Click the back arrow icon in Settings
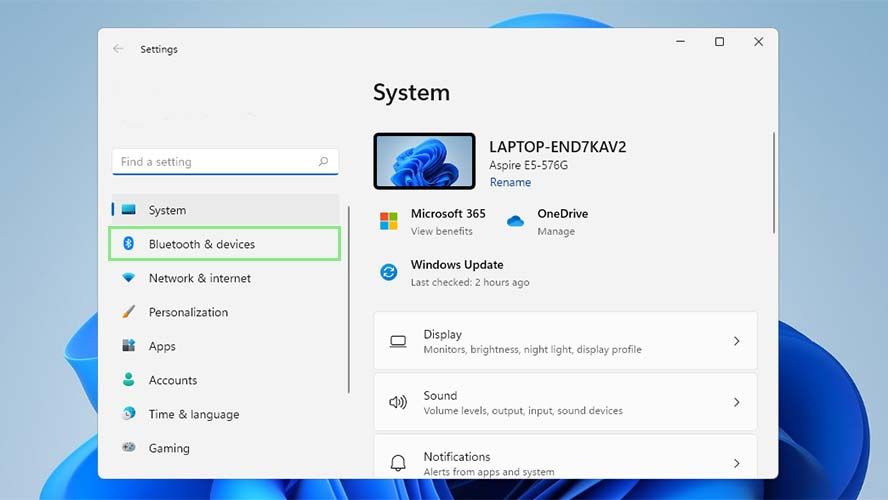The width and height of the screenshot is (888, 500). (x=118, y=49)
